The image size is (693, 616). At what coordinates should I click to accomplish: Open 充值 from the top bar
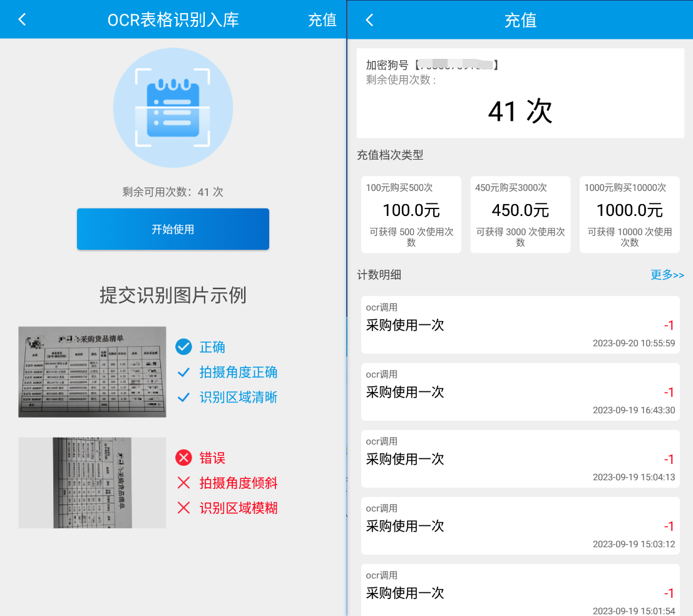(x=322, y=19)
